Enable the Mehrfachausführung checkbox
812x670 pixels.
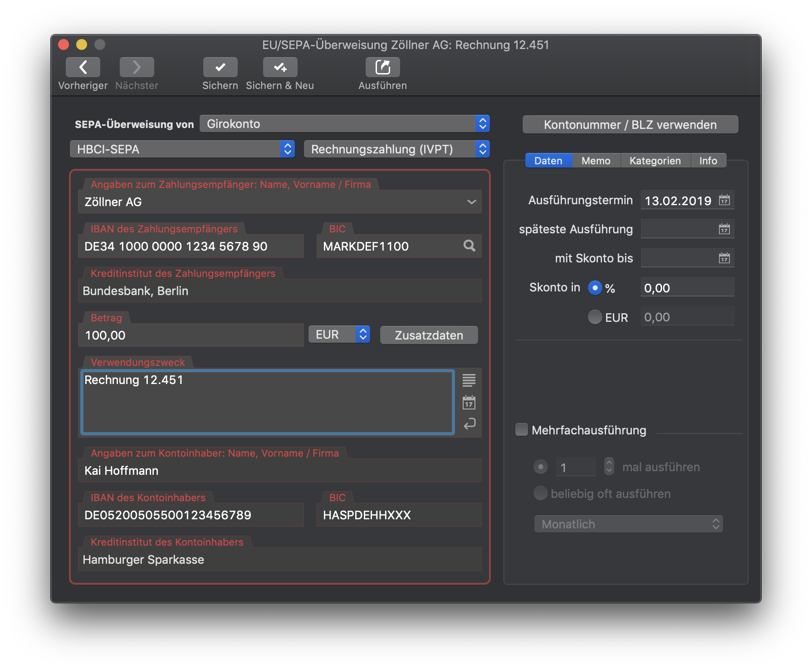click(522, 430)
